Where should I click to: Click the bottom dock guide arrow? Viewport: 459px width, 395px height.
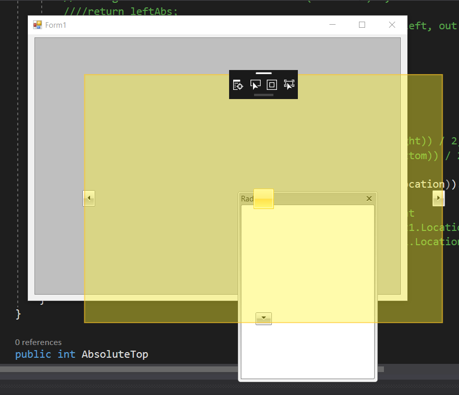[x=263, y=318]
